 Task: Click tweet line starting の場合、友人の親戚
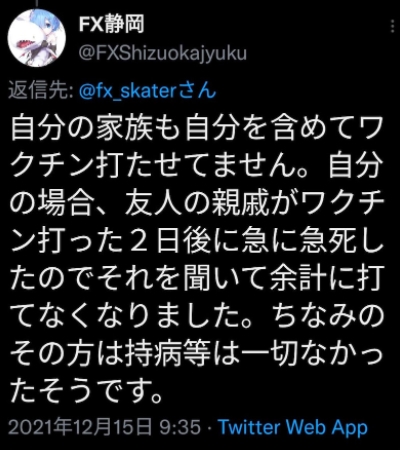point(197,203)
